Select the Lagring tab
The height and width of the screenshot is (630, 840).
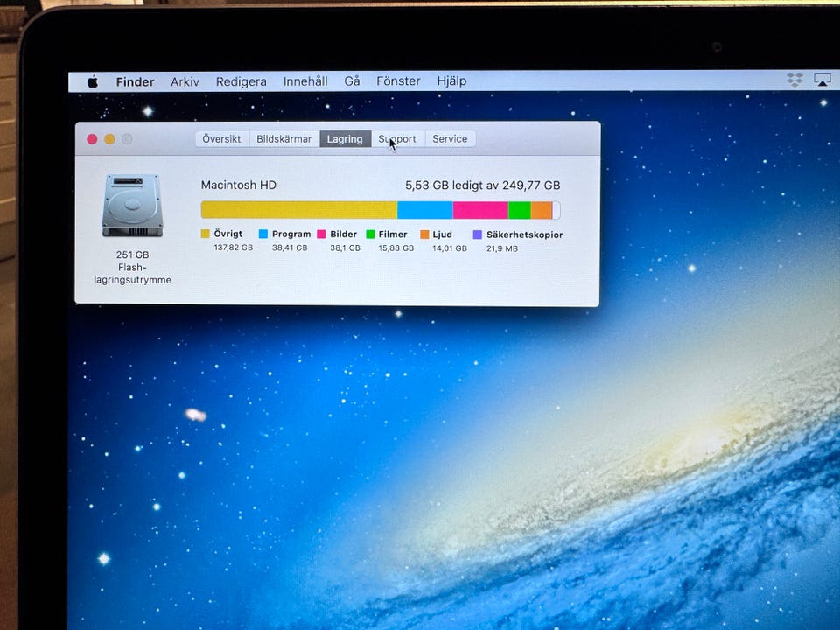coord(345,139)
